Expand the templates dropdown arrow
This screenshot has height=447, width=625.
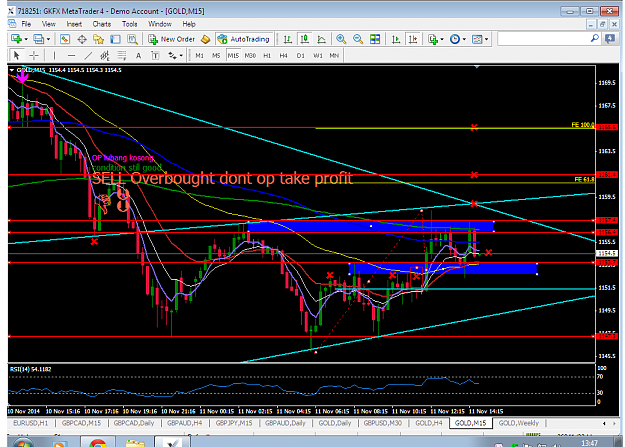coord(487,39)
